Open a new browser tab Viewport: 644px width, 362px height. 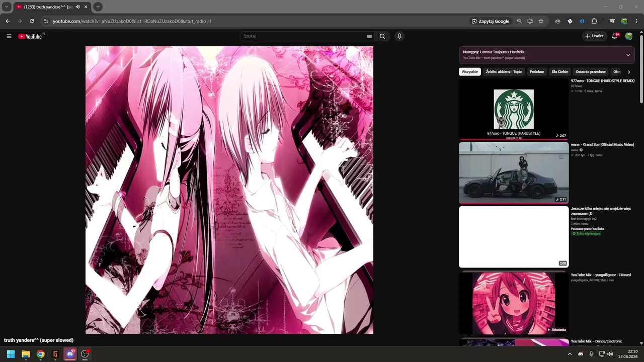(x=98, y=7)
